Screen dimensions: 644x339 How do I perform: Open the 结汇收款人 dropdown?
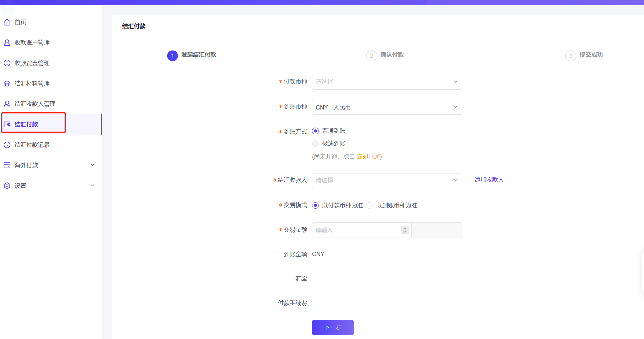coord(387,181)
